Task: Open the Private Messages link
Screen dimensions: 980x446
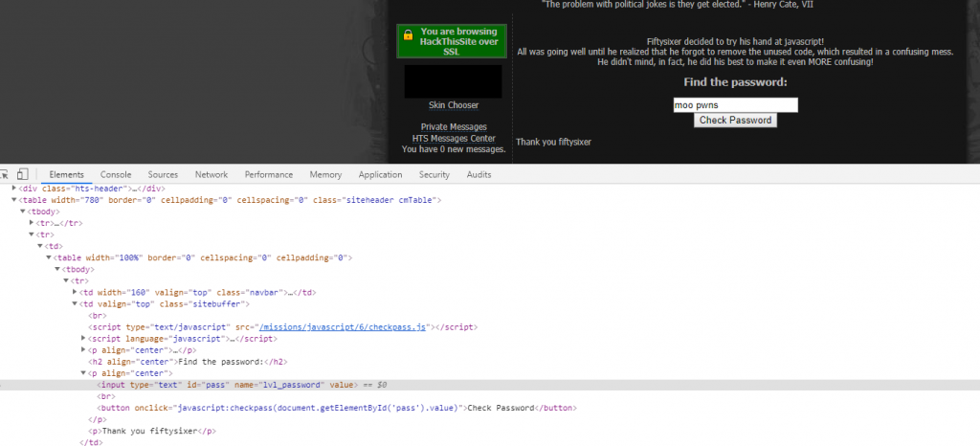Action: (x=454, y=126)
